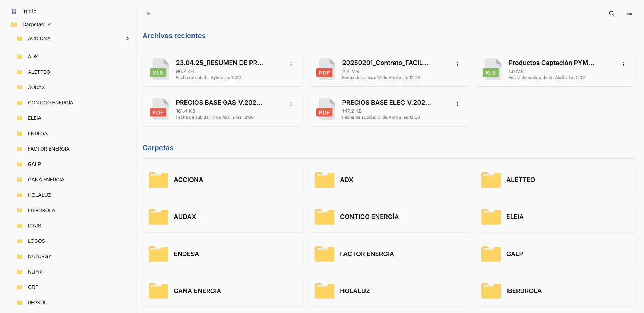Select ENDESA folder in sidebar
Viewport: 644px width, 313px height.
click(x=38, y=133)
